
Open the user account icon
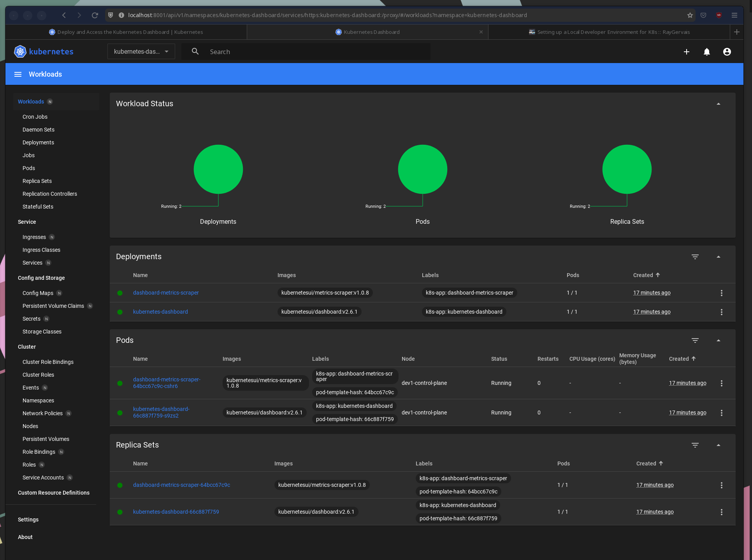(727, 52)
